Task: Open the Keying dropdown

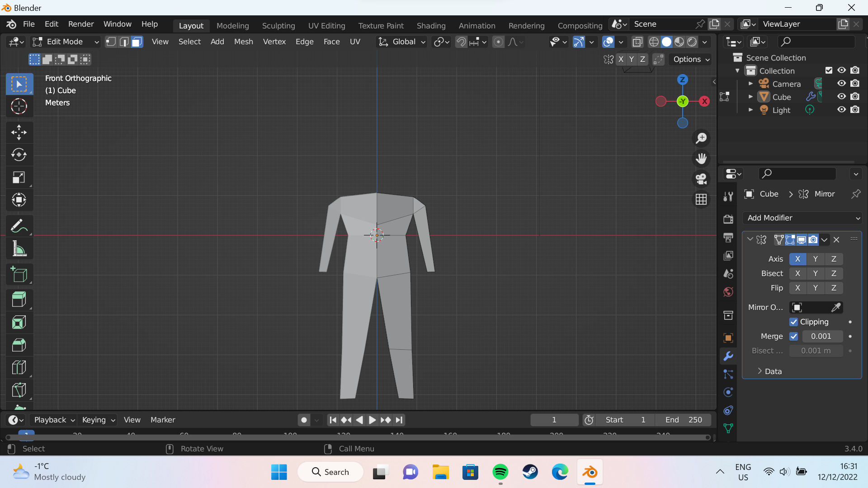Action: tap(98, 420)
